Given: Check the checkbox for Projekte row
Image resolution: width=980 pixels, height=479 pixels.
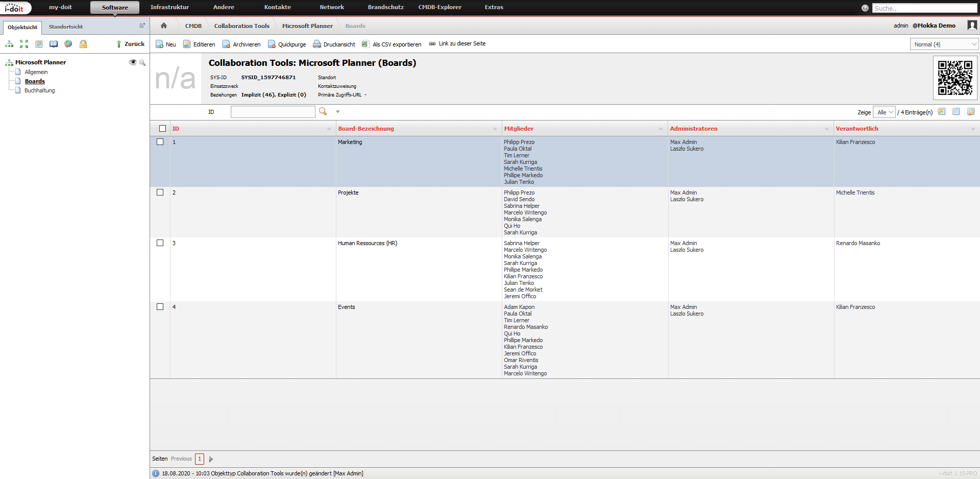Looking at the screenshot, I should point(160,193).
